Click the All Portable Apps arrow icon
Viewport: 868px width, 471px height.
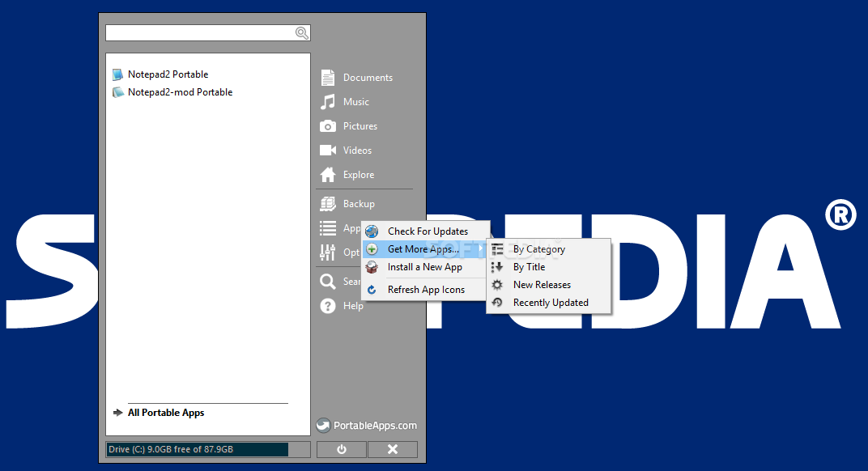point(117,413)
